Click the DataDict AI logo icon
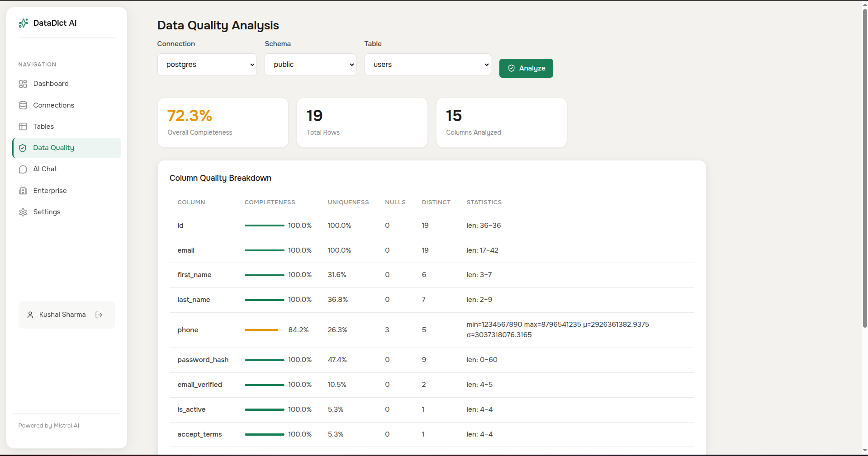Viewport: 868px width, 456px height. point(23,23)
